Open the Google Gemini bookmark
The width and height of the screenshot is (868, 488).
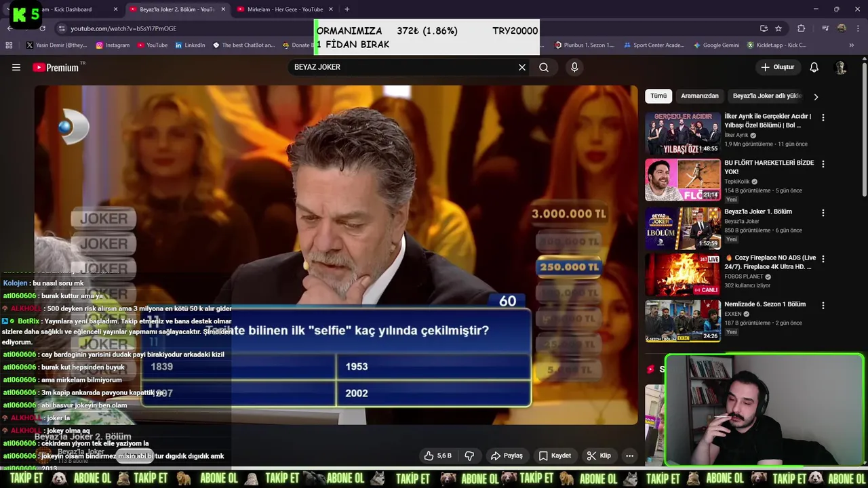click(x=716, y=45)
